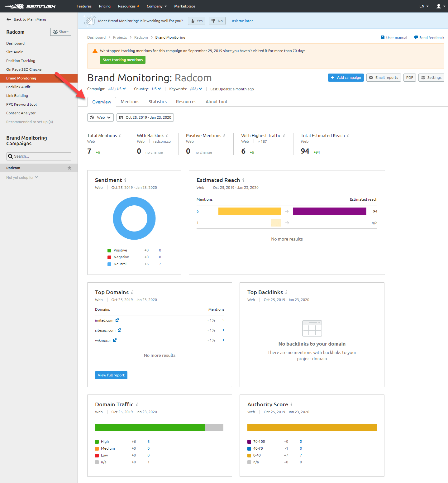Switch to the Statistics tab
Screen dimensions: 448x483
157,102
